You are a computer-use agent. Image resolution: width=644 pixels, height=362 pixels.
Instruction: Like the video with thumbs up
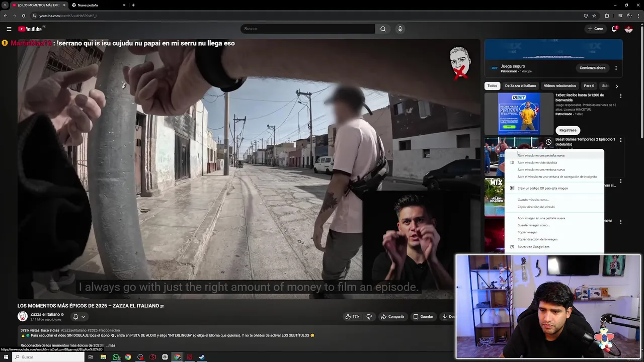352,317
